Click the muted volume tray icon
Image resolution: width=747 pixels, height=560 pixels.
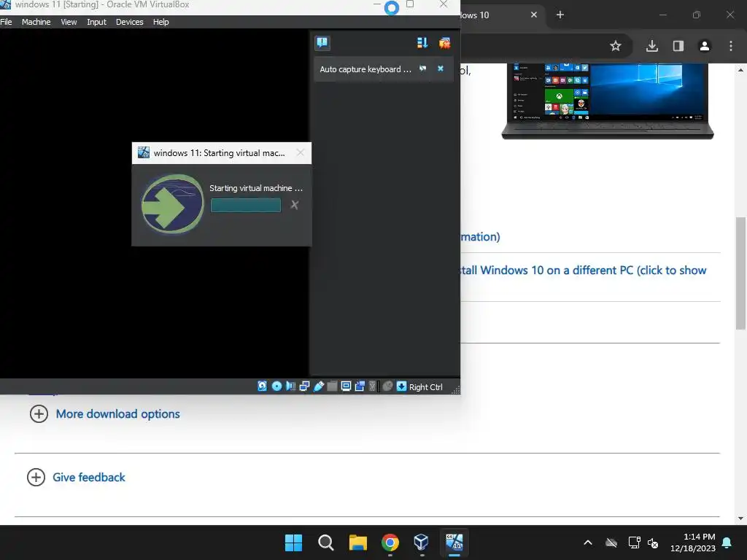[x=653, y=542]
